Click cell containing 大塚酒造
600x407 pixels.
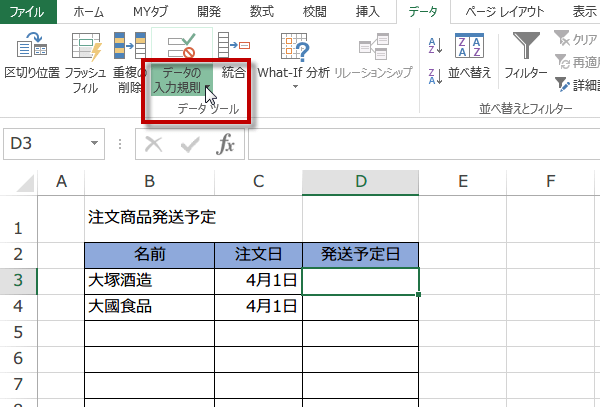149,281
